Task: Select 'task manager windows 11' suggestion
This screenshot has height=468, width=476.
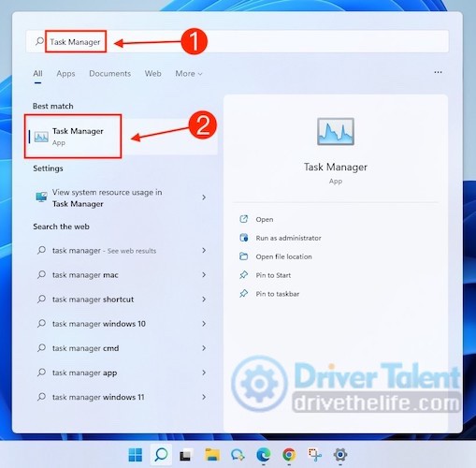Action: coord(122,397)
